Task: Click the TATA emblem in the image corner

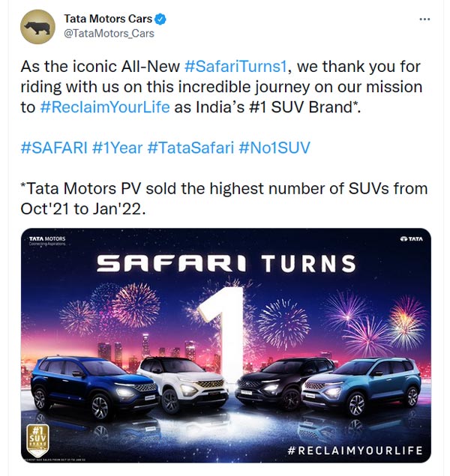Action: tap(411, 239)
